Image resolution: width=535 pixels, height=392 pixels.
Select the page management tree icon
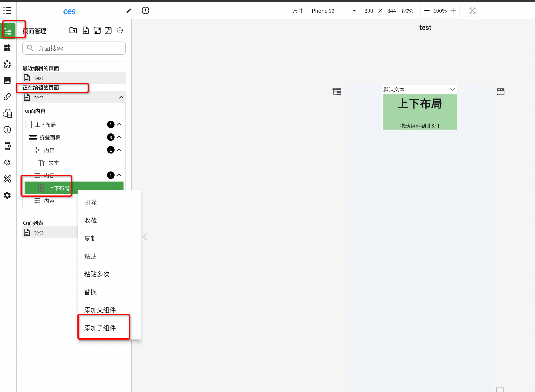click(x=8, y=31)
